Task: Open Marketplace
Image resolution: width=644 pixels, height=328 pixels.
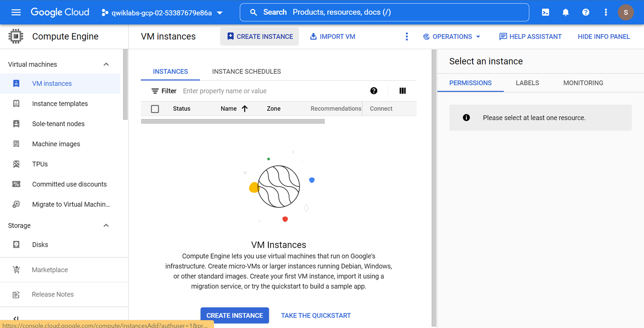Action: [50, 270]
